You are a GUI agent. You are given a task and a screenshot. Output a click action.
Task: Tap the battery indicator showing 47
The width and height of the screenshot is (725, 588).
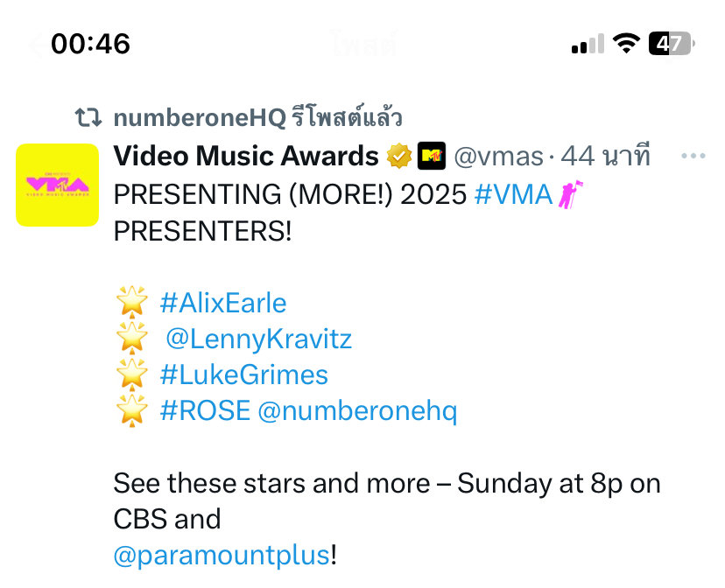[x=672, y=44]
